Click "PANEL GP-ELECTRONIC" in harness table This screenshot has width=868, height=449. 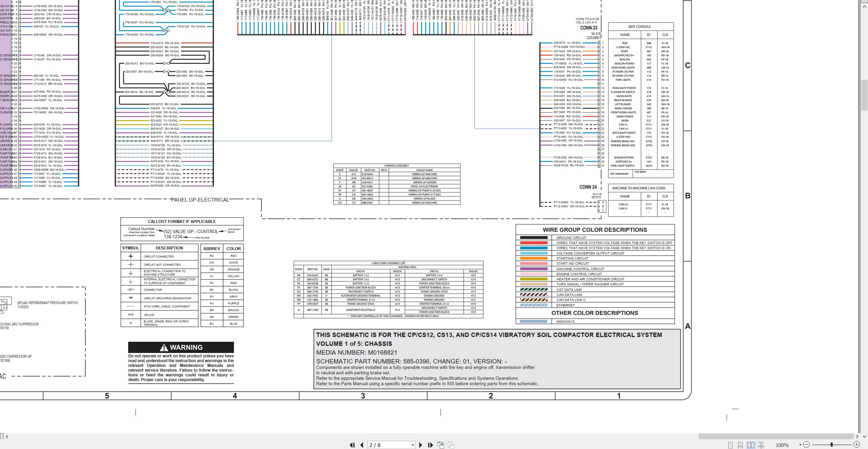coord(425,186)
